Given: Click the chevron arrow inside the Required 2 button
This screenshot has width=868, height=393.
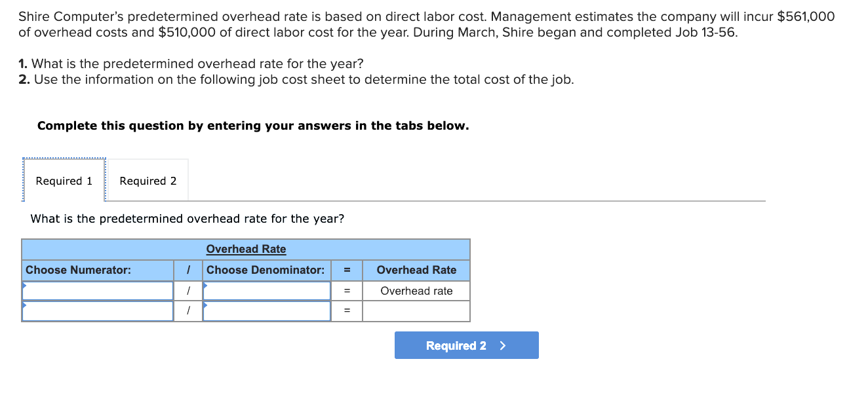Looking at the screenshot, I should [x=503, y=345].
